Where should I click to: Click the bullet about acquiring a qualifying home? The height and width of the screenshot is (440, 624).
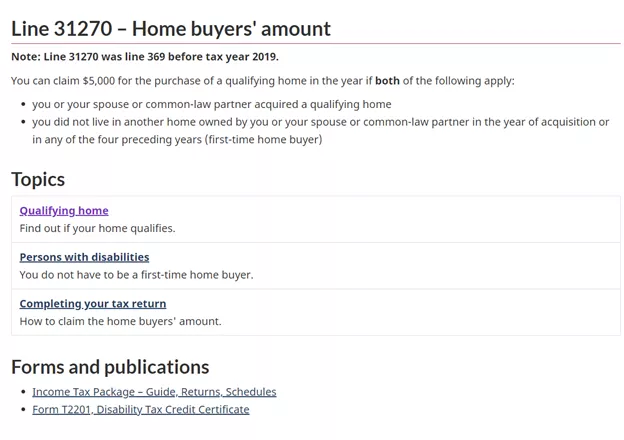pos(211,104)
